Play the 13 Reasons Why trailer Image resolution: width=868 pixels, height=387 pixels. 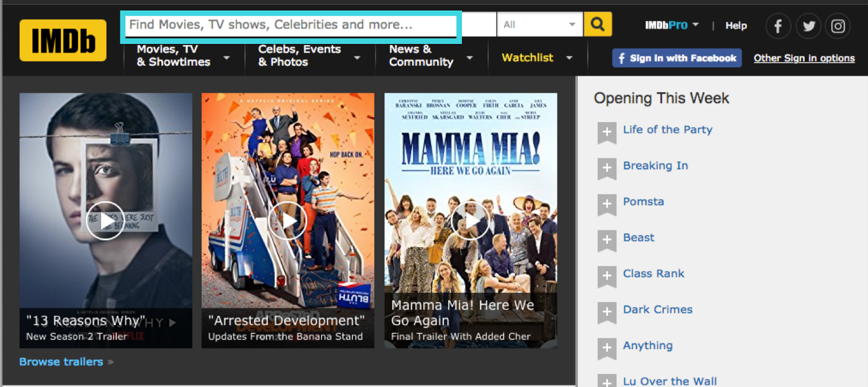coord(105,220)
